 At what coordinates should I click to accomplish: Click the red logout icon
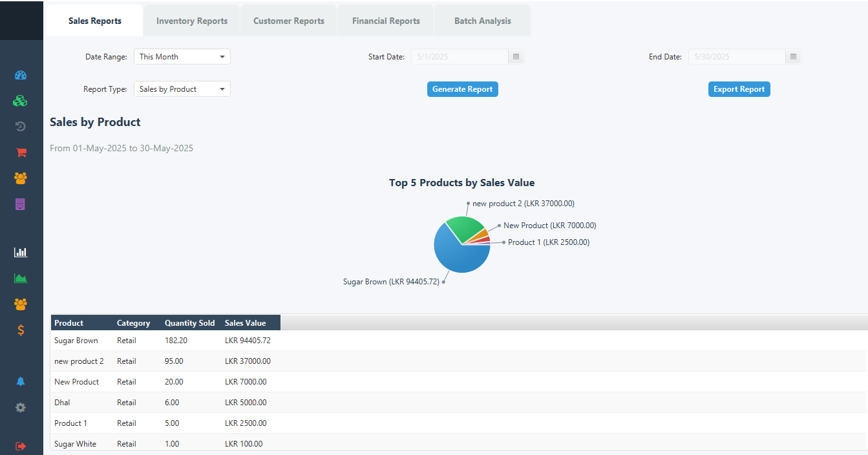21,446
